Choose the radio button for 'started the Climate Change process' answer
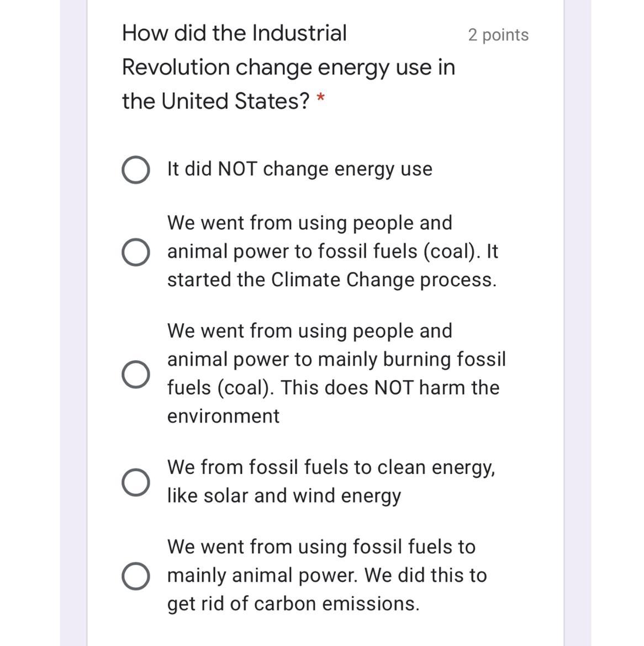This screenshot has height=646, width=644. [135, 253]
